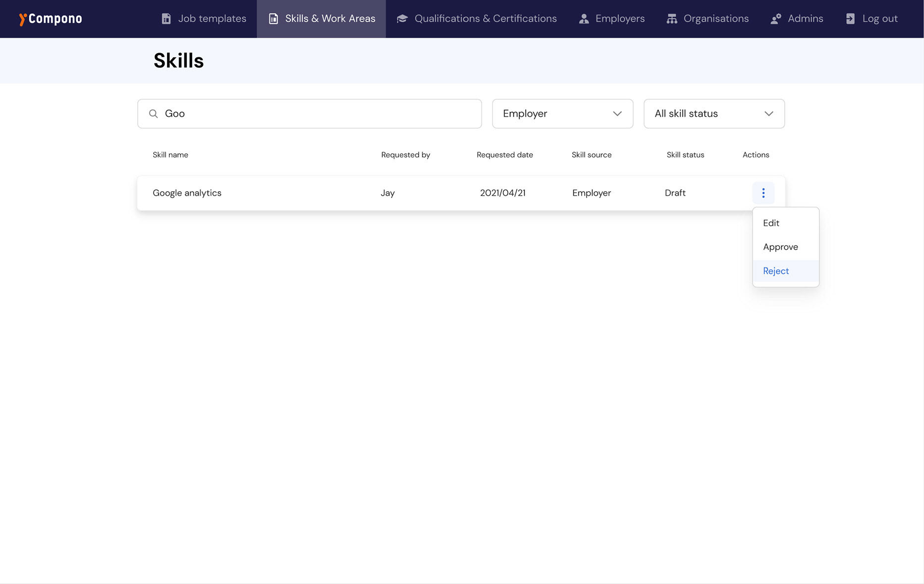Click the Requested by column header
This screenshot has height=584, width=924.
tap(406, 155)
